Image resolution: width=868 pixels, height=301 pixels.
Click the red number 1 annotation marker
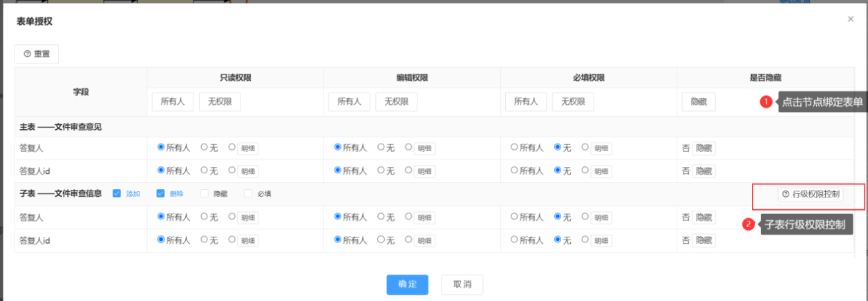766,102
